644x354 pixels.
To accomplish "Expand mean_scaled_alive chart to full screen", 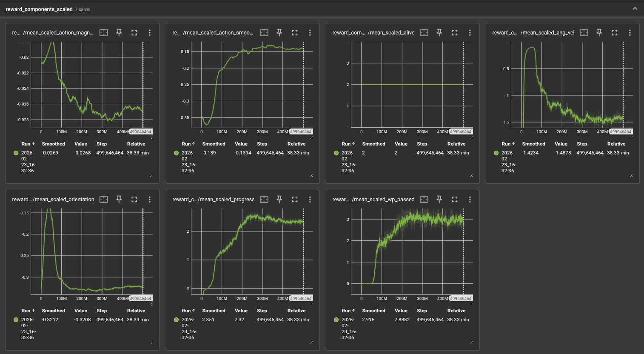I will [x=454, y=33].
